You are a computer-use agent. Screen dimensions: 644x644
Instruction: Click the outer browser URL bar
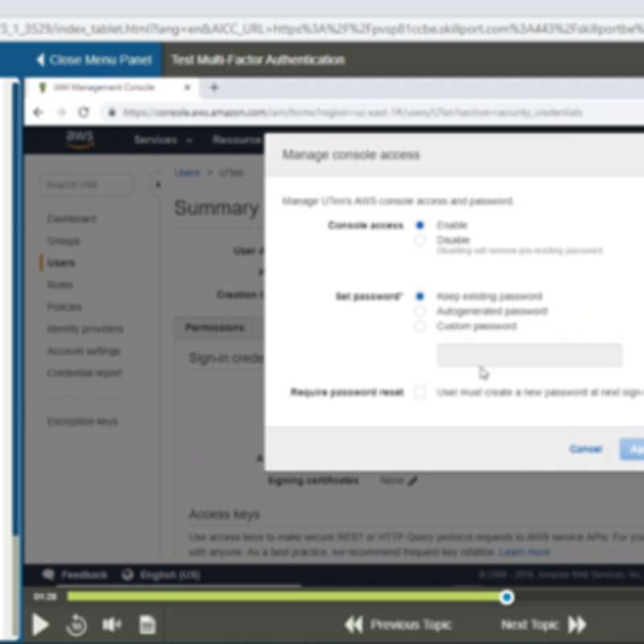point(322,30)
